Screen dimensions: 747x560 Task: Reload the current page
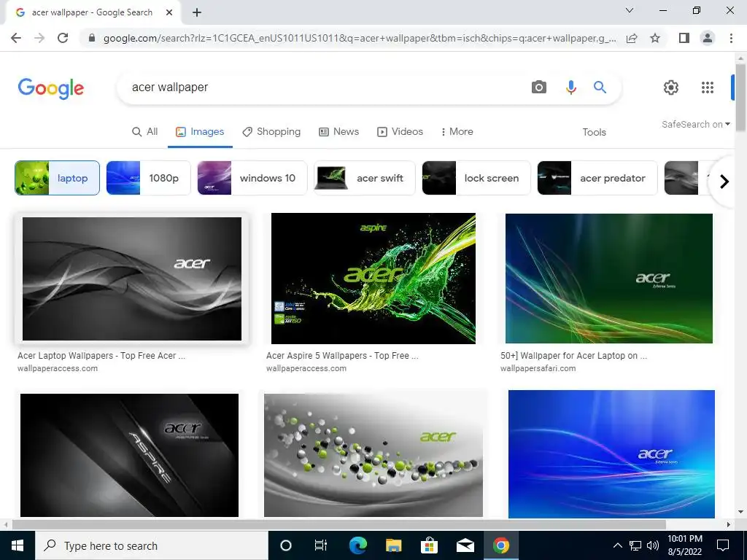click(x=63, y=38)
